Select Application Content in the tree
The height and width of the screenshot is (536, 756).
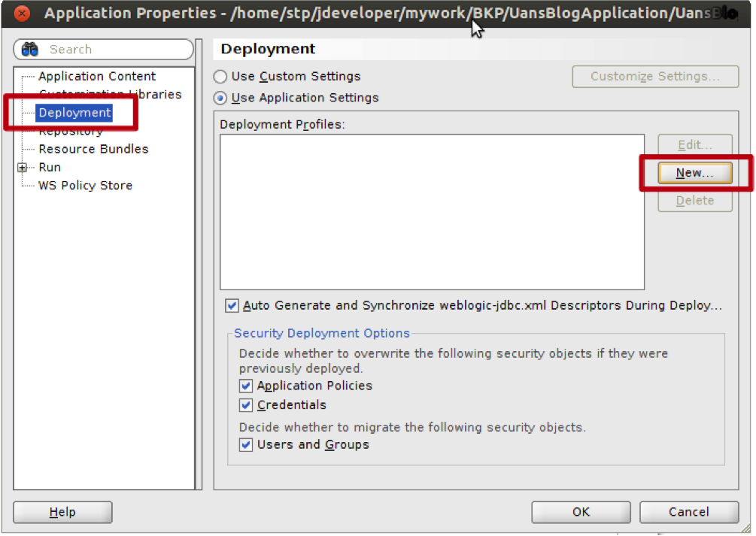(97, 76)
